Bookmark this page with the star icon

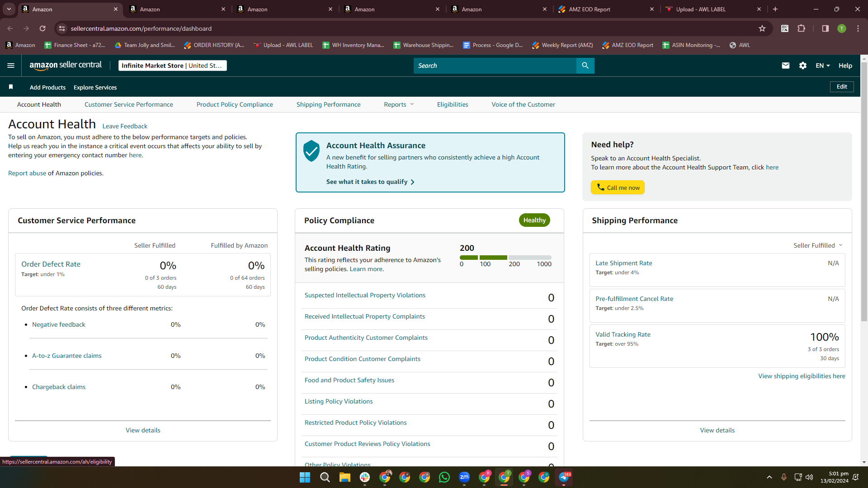coord(762,28)
